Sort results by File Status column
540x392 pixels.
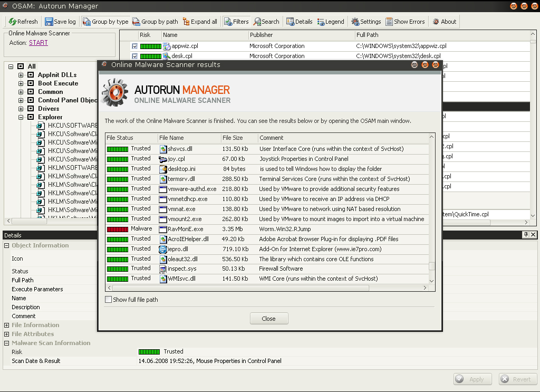[x=131, y=138]
